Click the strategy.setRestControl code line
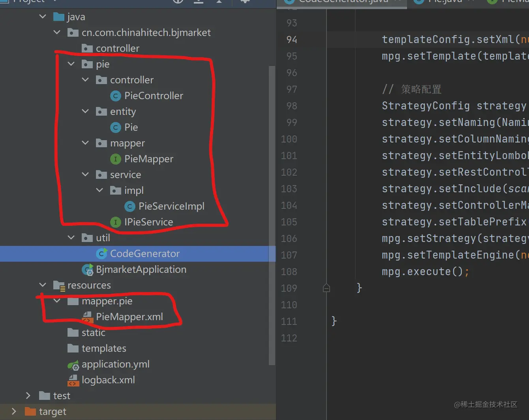 tap(455, 172)
